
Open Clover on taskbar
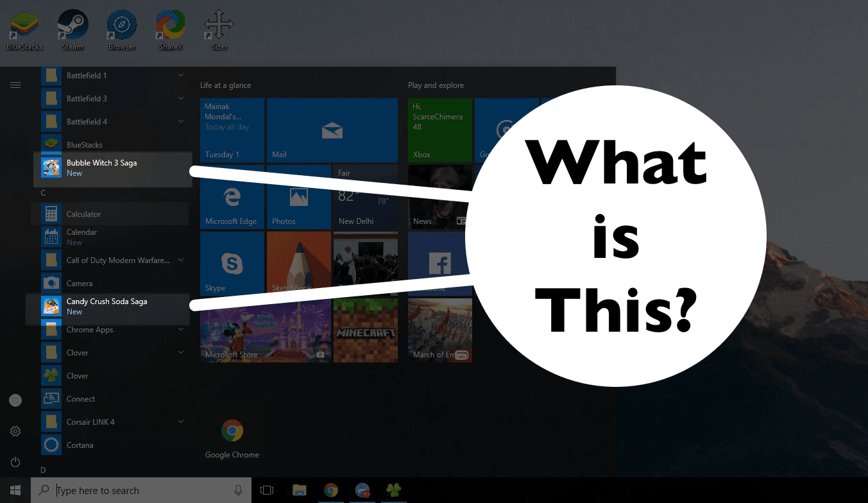coord(393,490)
